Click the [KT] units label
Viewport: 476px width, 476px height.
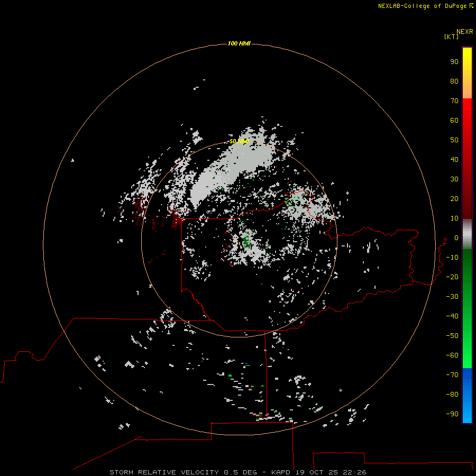tap(451, 36)
